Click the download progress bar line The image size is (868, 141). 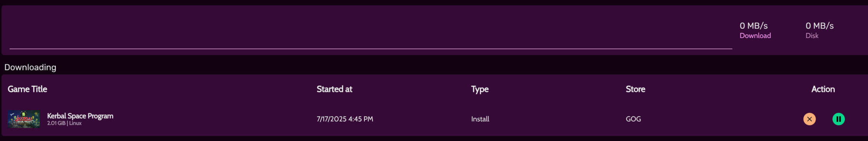coord(371,49)
